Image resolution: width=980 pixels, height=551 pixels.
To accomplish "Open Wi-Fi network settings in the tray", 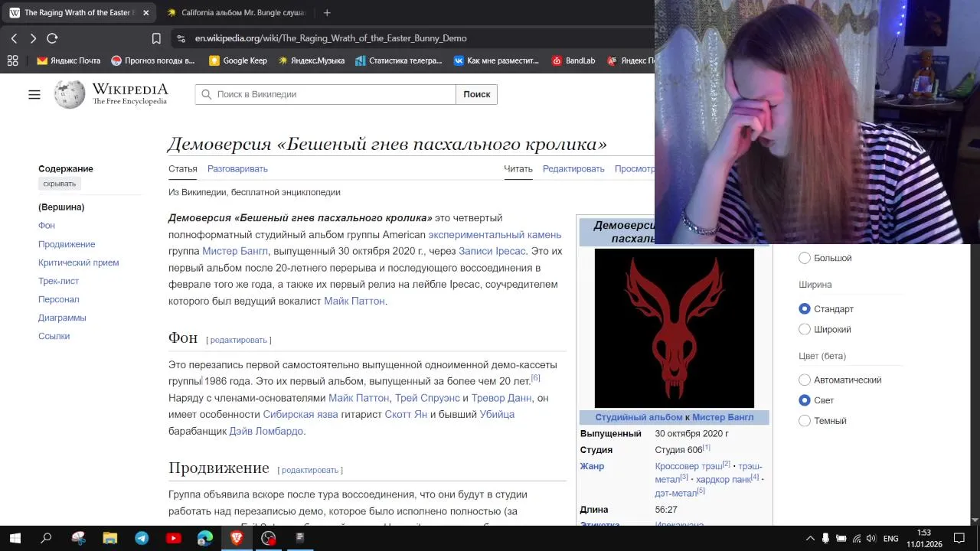I will click(856, 539).
